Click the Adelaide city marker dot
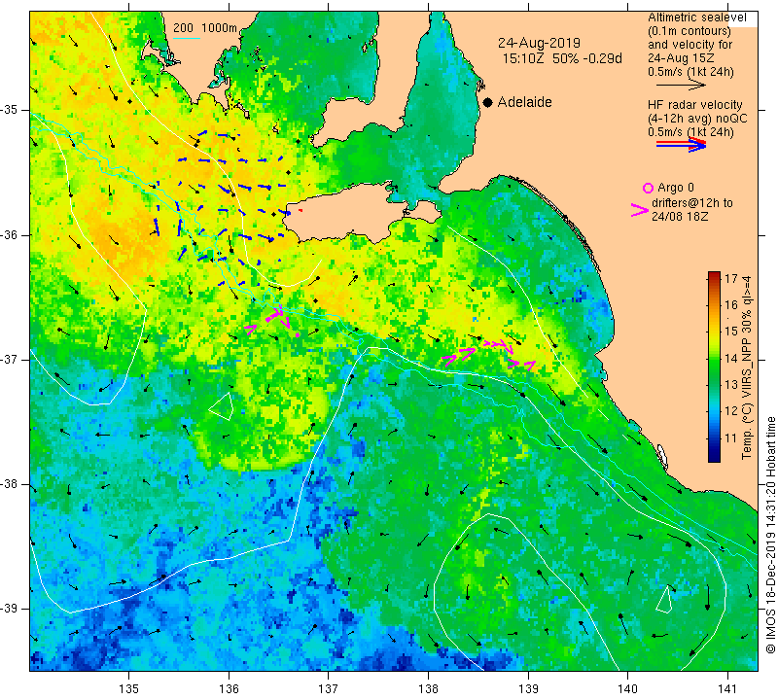778x700 pixels. pyautogui.click(x=488, y=102)
